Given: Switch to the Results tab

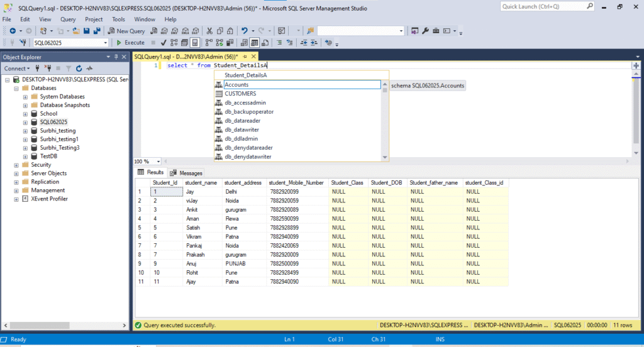Looking at the screenshot, I should pos(151,172).
